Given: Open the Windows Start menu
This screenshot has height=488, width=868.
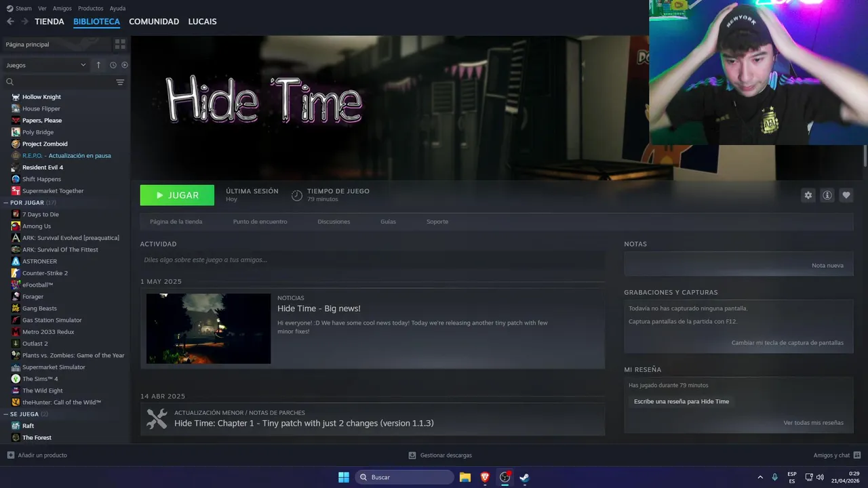Looking at the screenshot, I should [344, 477].
